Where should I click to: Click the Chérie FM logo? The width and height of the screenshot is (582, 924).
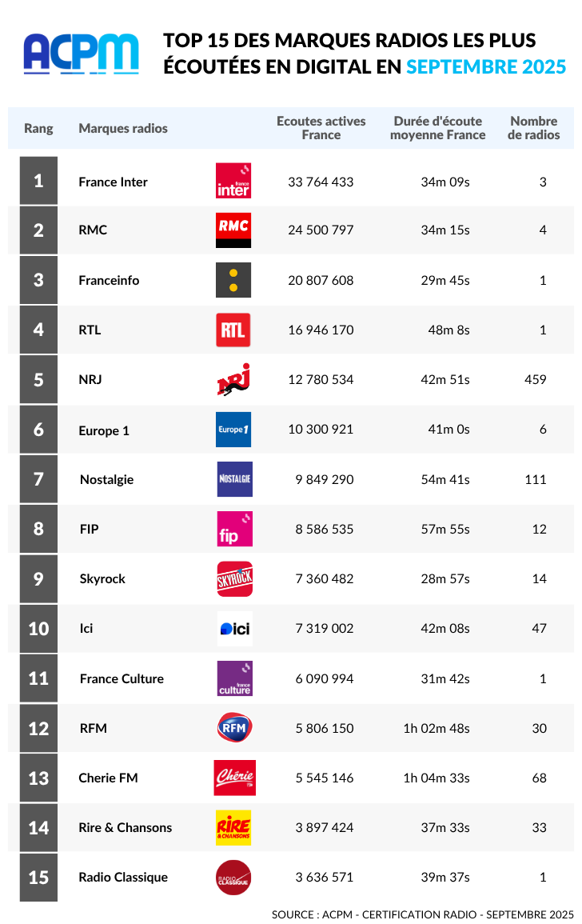point(234,778)
